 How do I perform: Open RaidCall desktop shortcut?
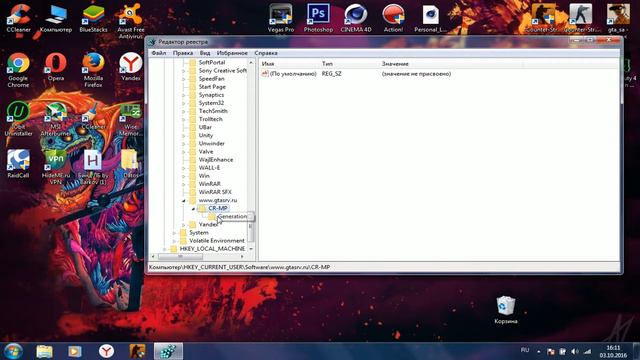pos(18,164)
